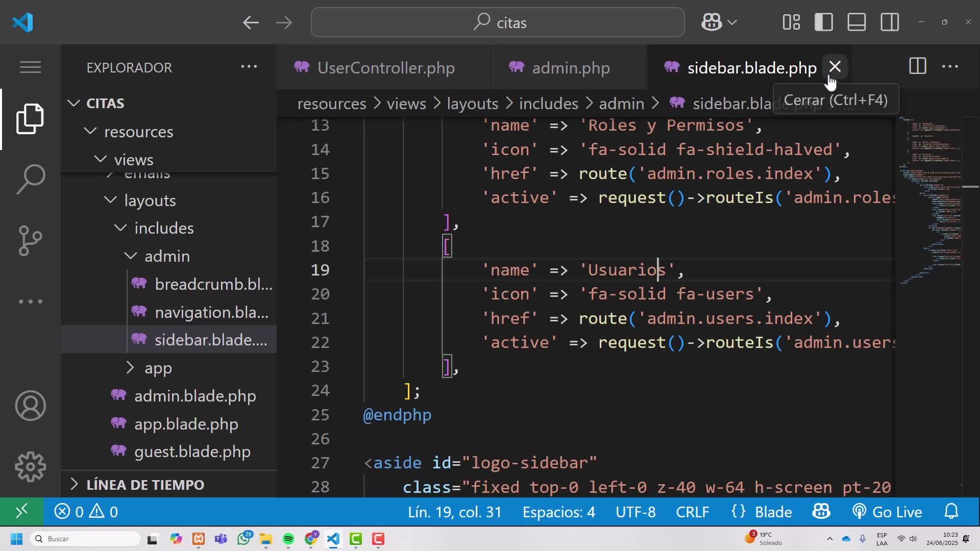Open the Manage settings gear
This screenshot has height=551, width=980.
click(x=30, y=466)
